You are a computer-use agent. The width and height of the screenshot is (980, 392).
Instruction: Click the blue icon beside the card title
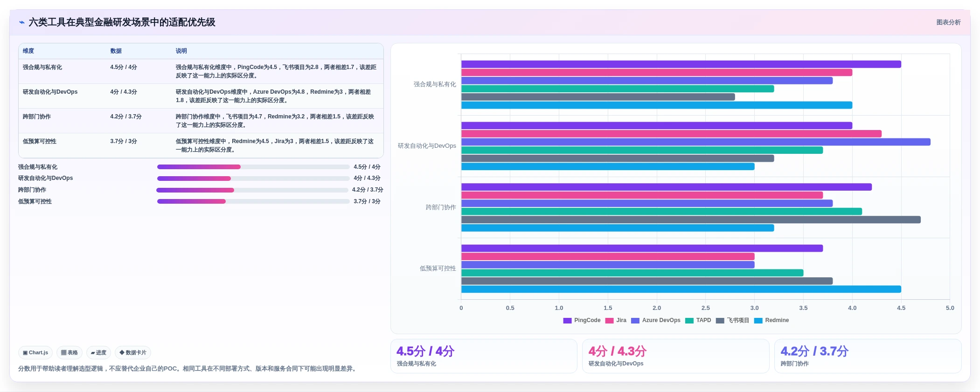[21, 22]
